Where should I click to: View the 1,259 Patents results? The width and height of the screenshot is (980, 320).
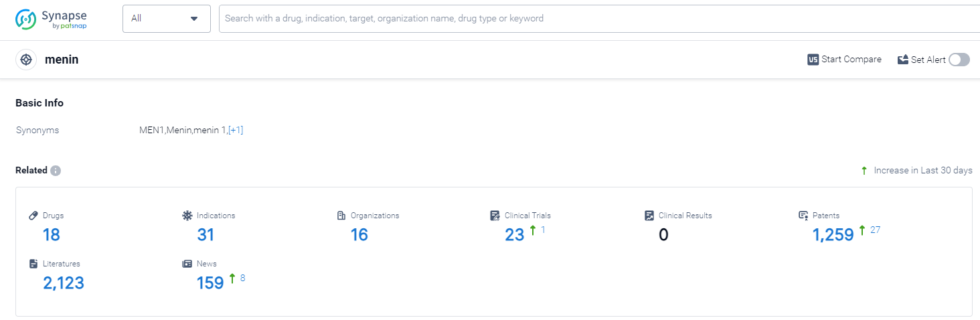point(833,235)
